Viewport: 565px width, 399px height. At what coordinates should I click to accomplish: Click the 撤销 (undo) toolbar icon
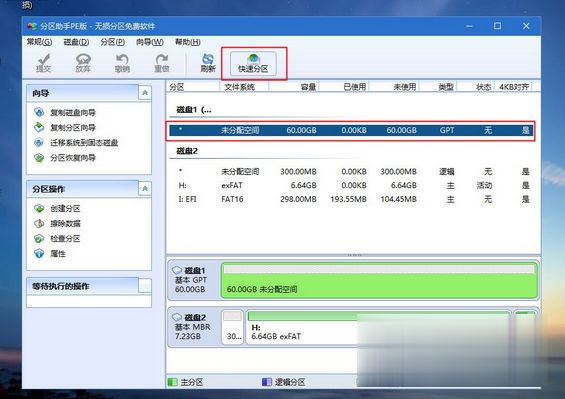click(122, 63)
